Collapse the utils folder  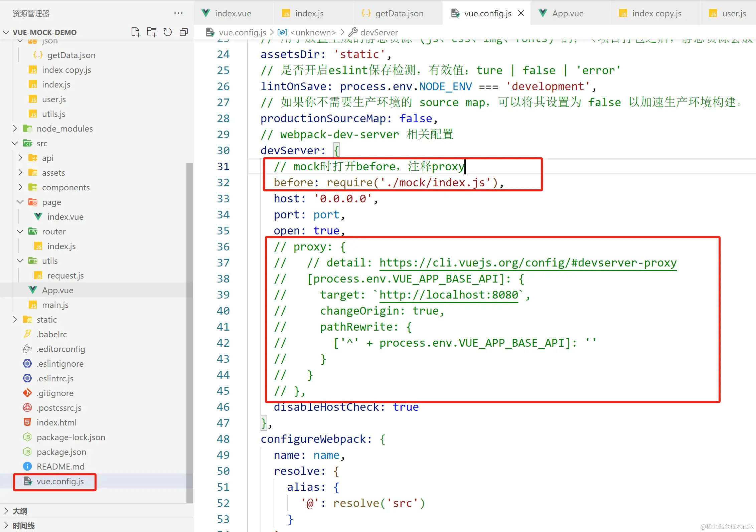[x=20, y=261]
